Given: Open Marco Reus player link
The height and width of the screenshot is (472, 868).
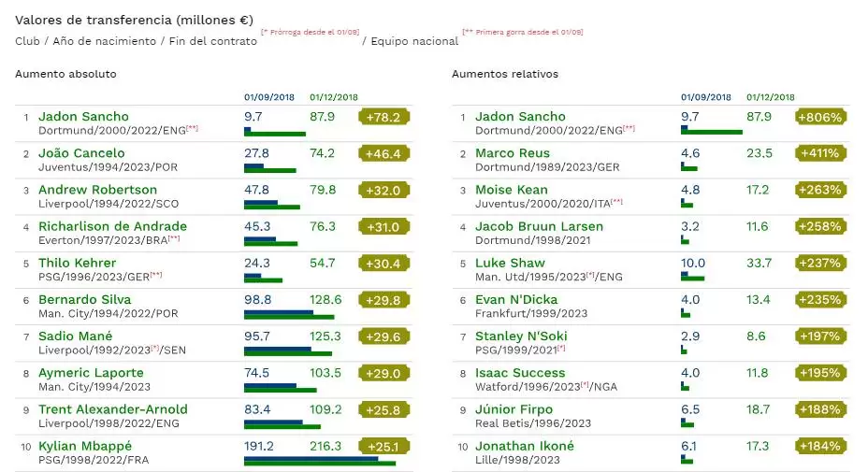Looking at the screenshot, I should click(513, 153).
